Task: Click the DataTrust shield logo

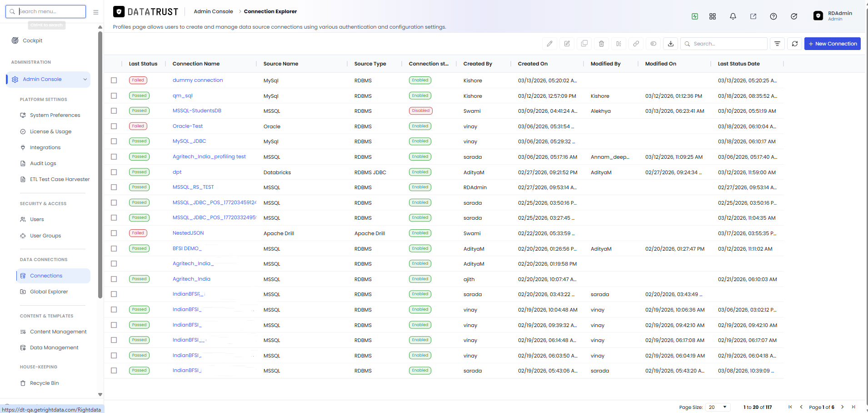Action: click(119, 12)
